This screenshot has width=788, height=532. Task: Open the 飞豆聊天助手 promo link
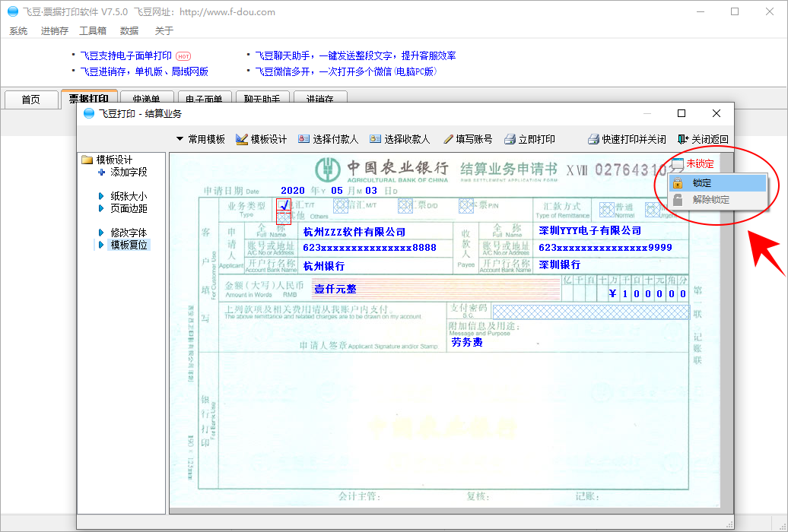(355, 55)
